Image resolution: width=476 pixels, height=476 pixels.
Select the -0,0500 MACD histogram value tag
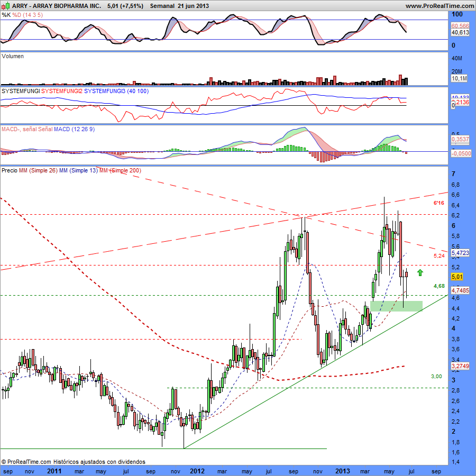(461, 153)
